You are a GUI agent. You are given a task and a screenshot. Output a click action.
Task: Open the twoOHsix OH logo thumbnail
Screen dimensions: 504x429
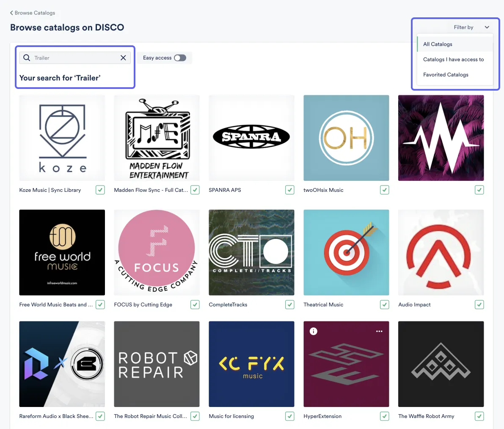pyautogui.click(x=346, y=138)
